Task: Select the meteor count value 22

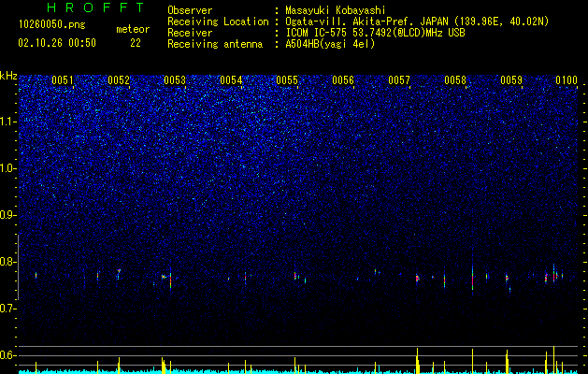Action: (136, 43)
